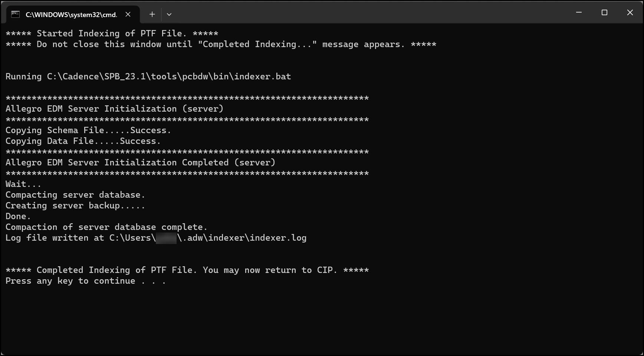Click the "Press any key to continue" line

[86, 281]
